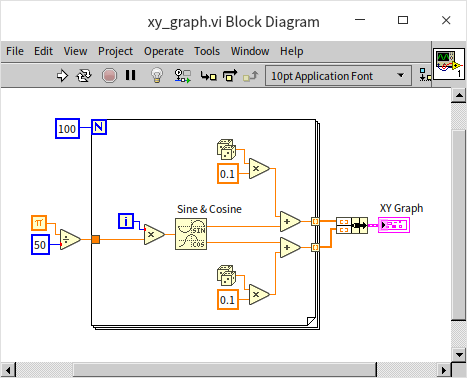This screenshot has height=378, width=467.
Task: Select the Multiply node after iteration terminal
Action: [154, 234]
